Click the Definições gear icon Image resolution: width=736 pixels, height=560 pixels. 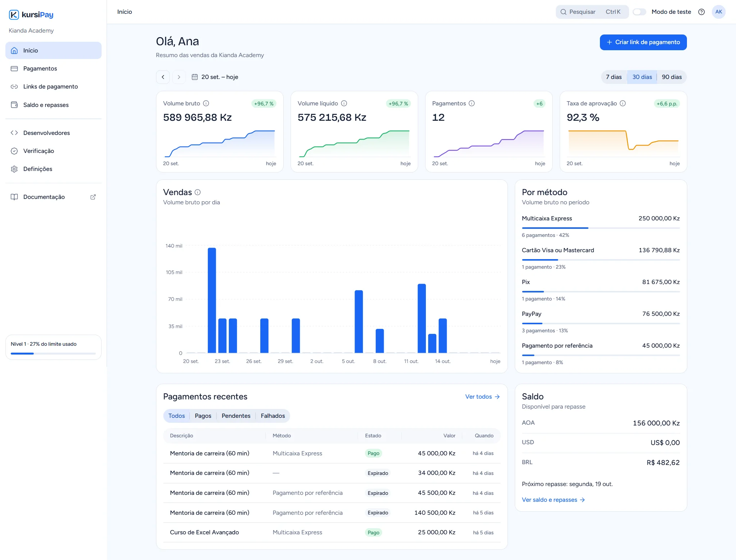tap(14, 169)
